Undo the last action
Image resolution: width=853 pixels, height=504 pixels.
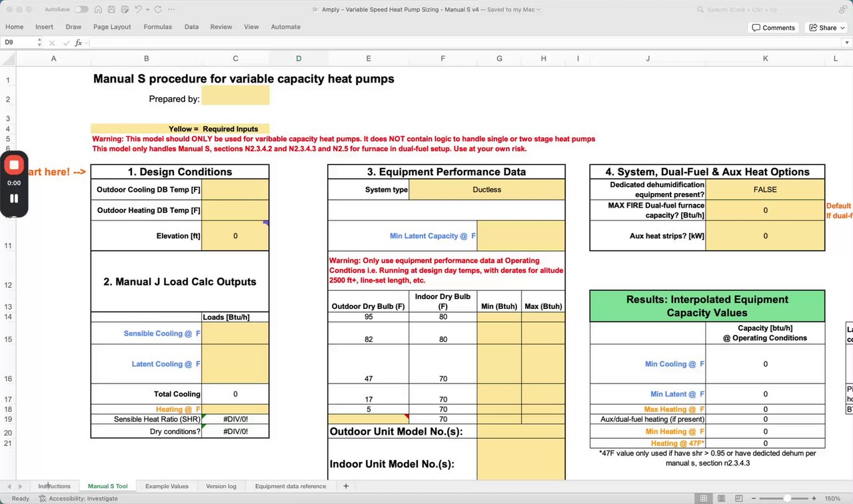click(x=138, y=9)
